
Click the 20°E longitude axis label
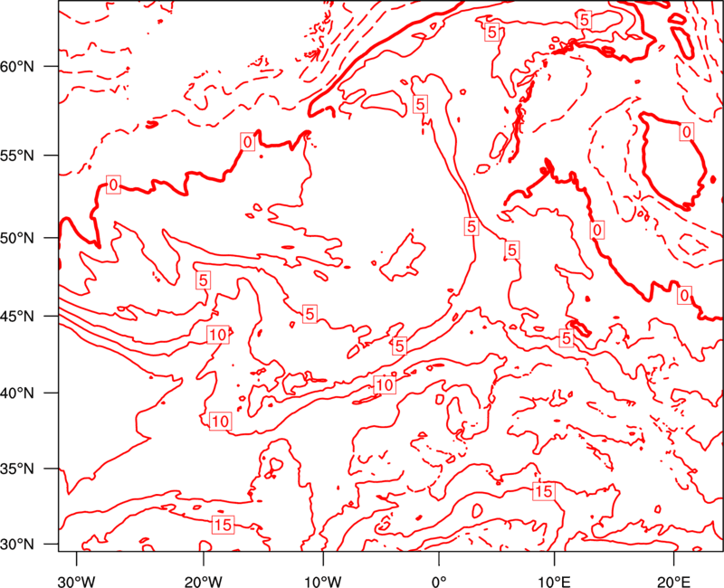click(x=673, y=582)
